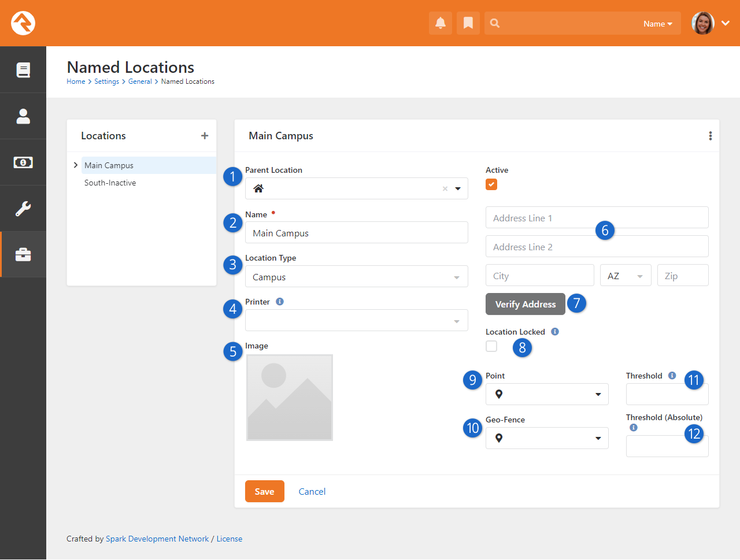Click the Cancel link
740x560 pixels.
[312, 491]
